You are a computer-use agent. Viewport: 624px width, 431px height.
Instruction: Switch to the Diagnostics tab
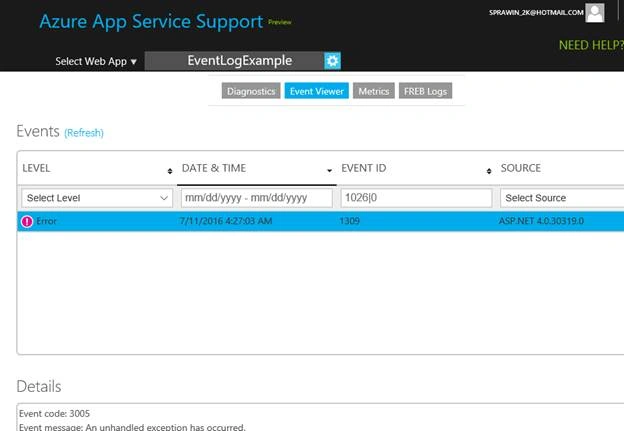[x=251, y=91]
